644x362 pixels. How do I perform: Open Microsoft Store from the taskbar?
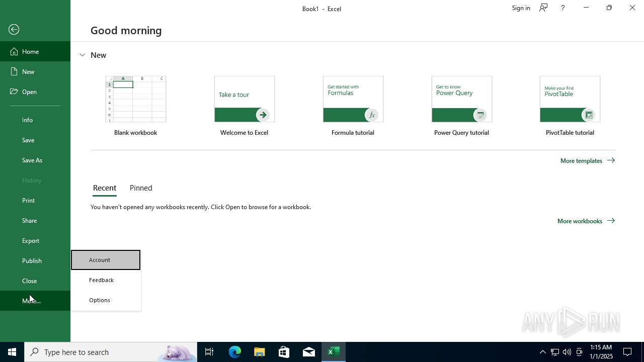click(284, 352)
